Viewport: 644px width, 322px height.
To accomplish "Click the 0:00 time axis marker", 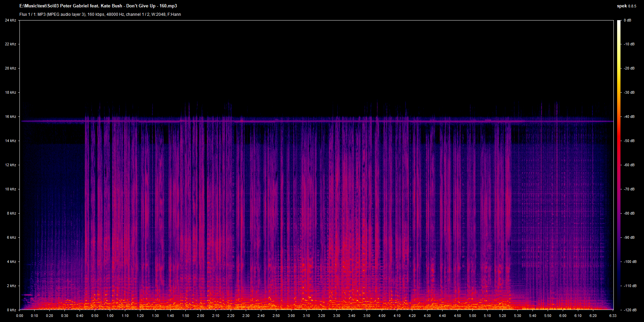I will pos(20,316).
